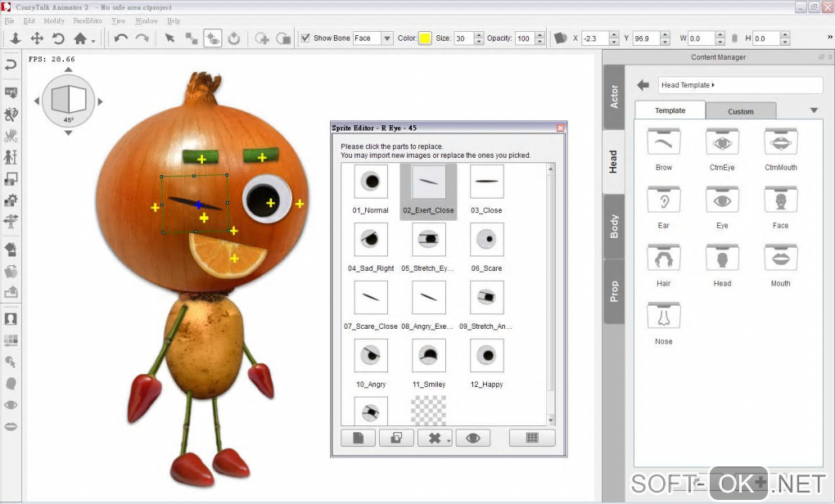Open the Brow template folder
Image resolution: width=835 pixels, height=504 pixels.
point(663,142)
